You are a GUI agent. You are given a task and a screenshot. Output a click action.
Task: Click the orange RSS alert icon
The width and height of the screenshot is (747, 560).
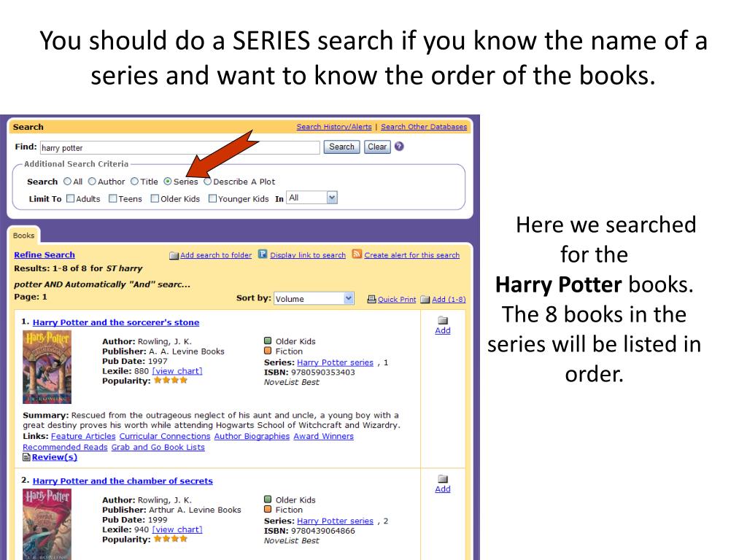tap(357, 254)
